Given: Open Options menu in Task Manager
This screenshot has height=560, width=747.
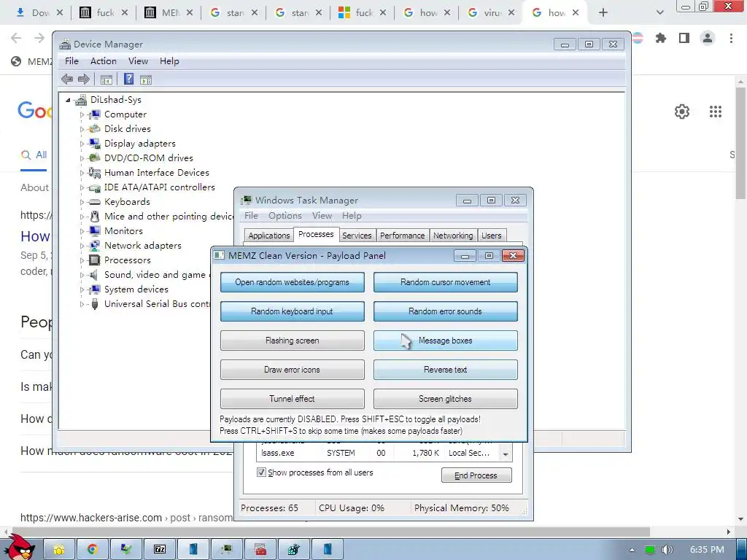Looking at the screenshot, I should pos(285,216).
